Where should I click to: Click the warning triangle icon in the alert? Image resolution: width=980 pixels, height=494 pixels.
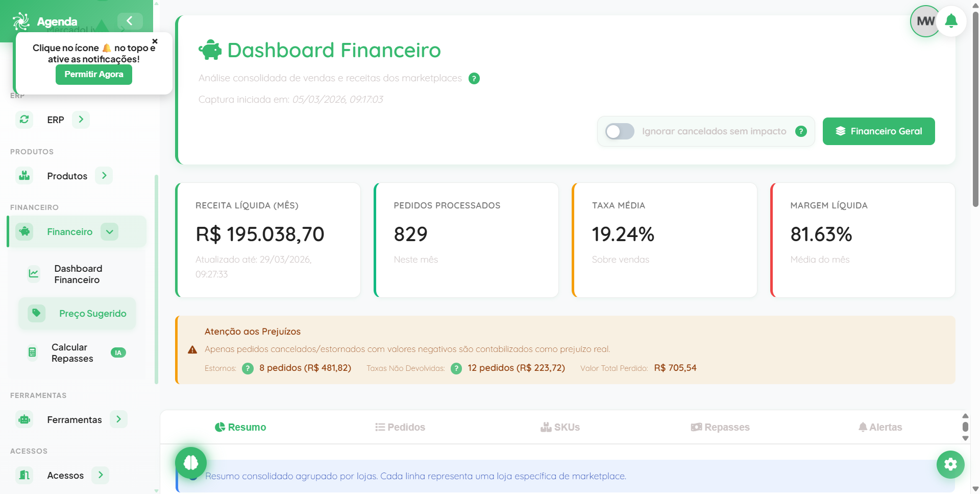[192, 350]
